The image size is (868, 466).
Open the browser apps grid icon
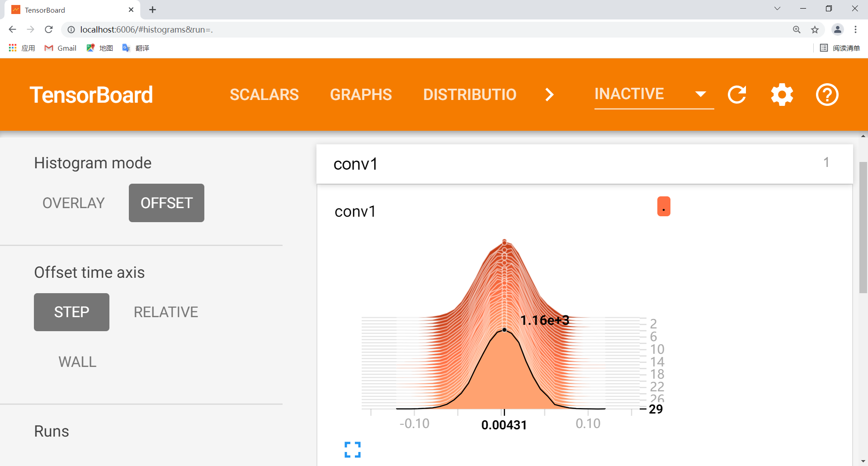click(12, 48)
